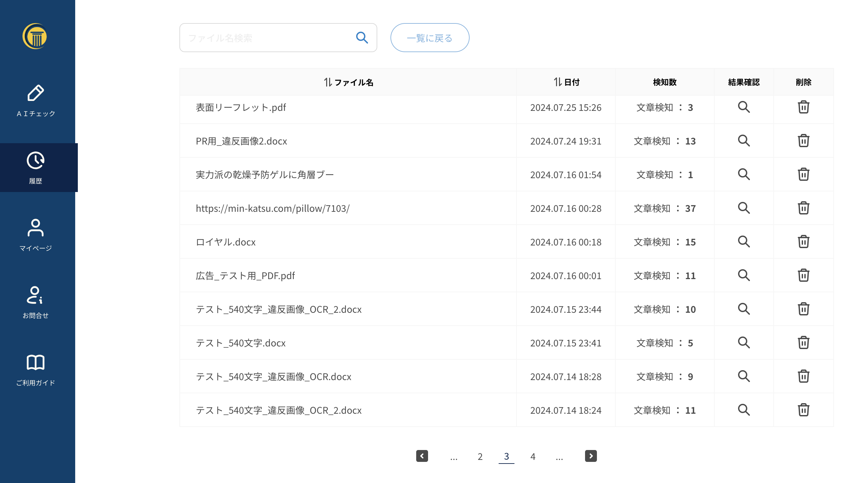868x483 pixels.
Task: Delete the テスト_540文字_違反画像_OCR.docx row
Action: click(803, 376)
